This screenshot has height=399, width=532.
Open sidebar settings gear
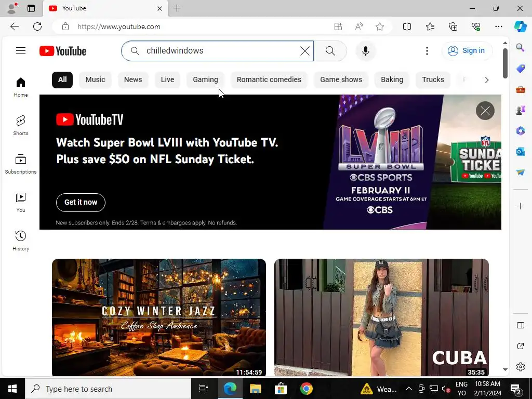tap(520, 367)
